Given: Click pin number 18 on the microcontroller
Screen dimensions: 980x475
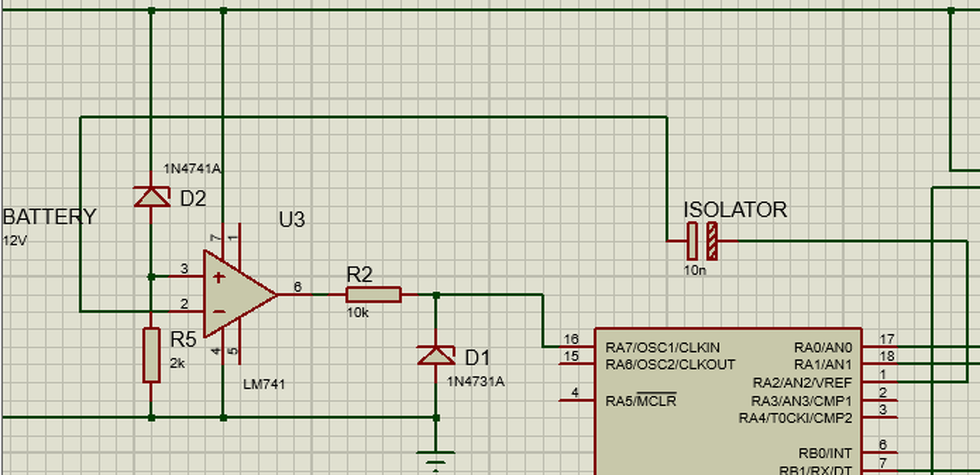Looking at the screenshot, I should (887, 356).
